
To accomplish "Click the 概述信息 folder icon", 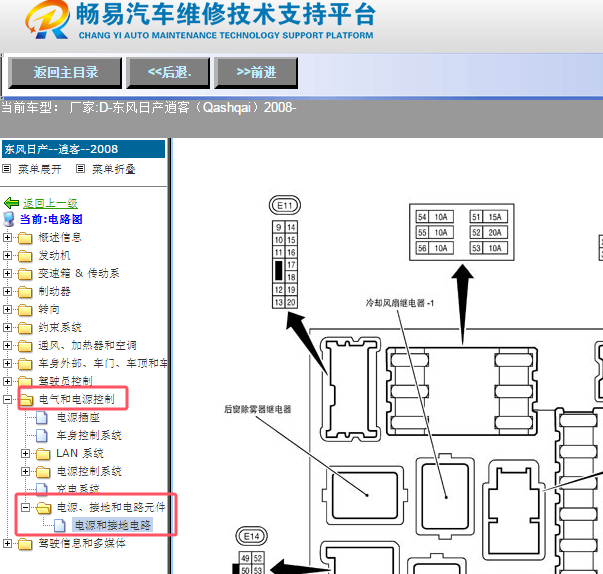I will 25,238.
